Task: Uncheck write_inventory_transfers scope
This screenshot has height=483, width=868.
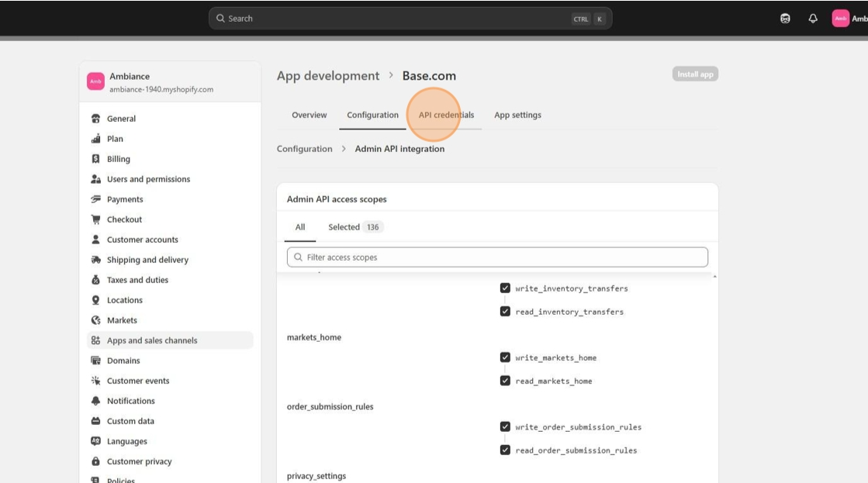Action: 505,288
